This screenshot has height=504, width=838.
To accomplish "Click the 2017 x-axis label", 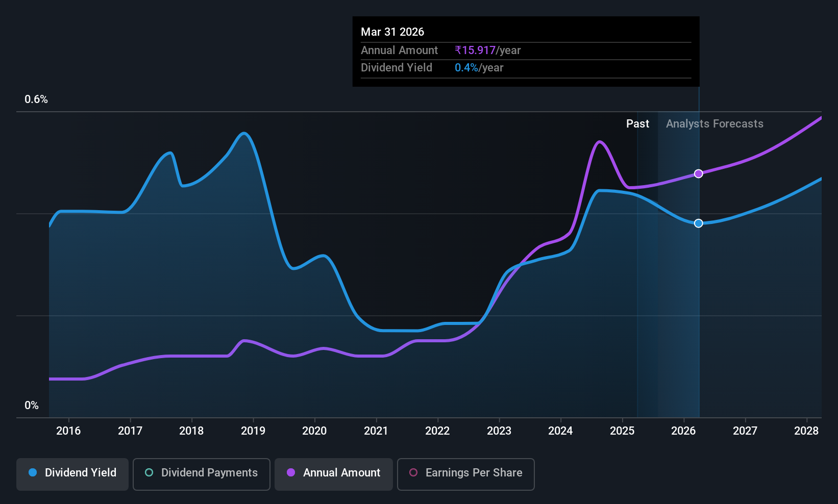I will (x=130, y=431).
